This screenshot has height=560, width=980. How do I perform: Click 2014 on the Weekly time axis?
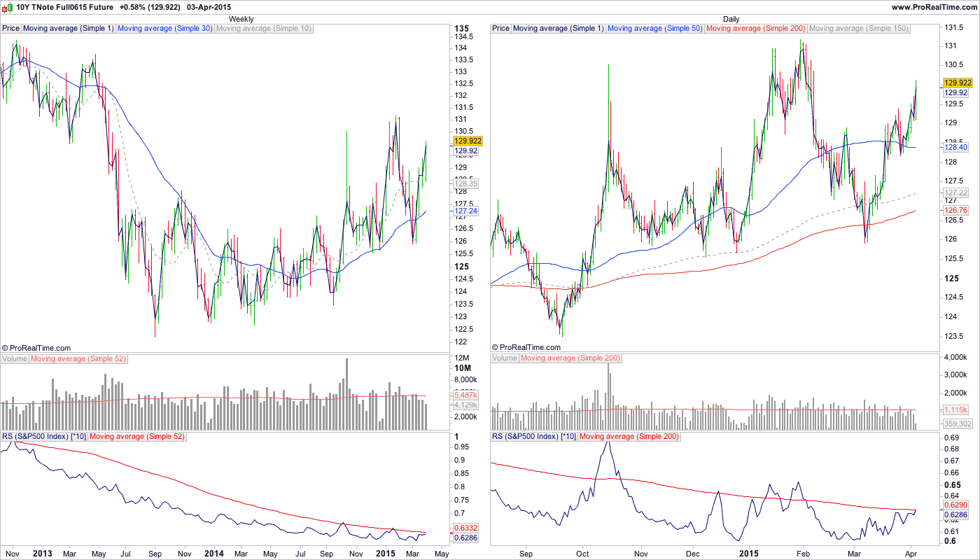click(214, 554)
